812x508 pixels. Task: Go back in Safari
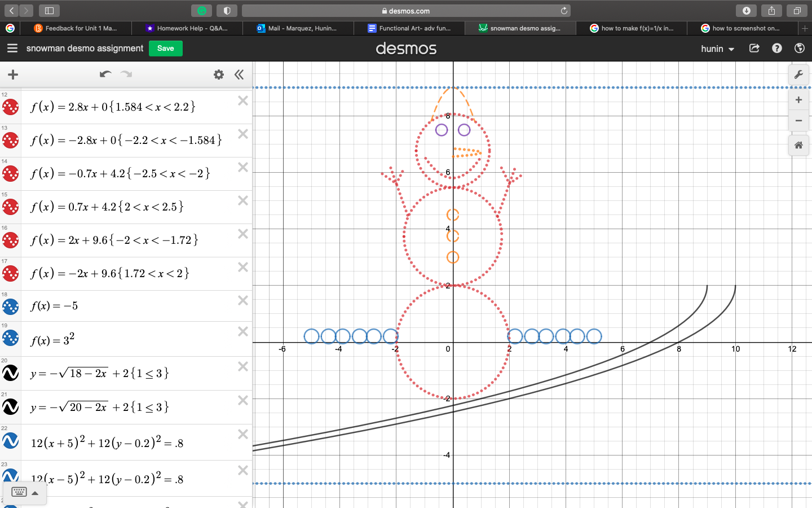point(11,11)
